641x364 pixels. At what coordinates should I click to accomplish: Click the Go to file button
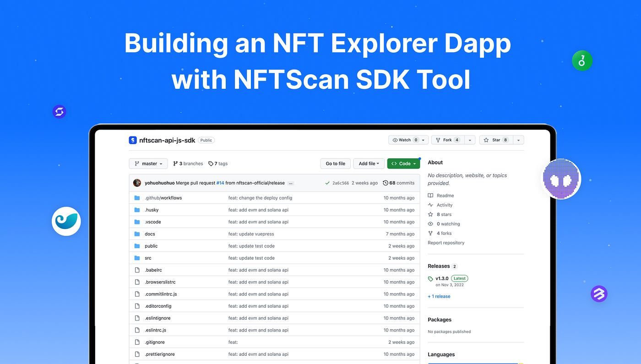click(x=336, y=163)
